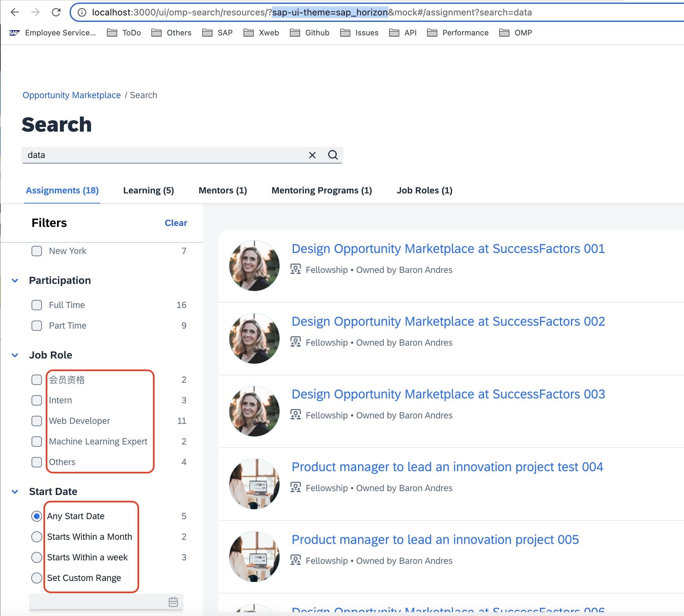Viewport: 684px width, 616px height.
Task: Click the browser back arrow
Action: pyautogui.click(x=14, y=12)
